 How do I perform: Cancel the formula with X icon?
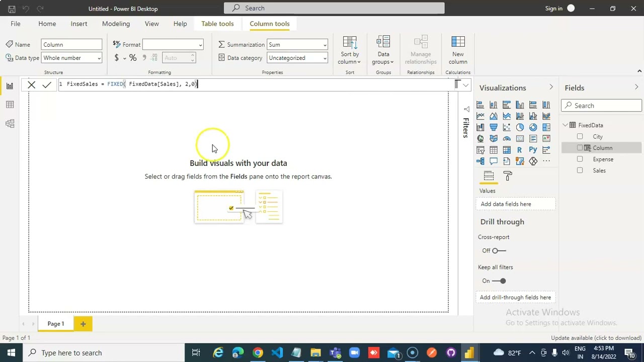(x=31, y=85)
